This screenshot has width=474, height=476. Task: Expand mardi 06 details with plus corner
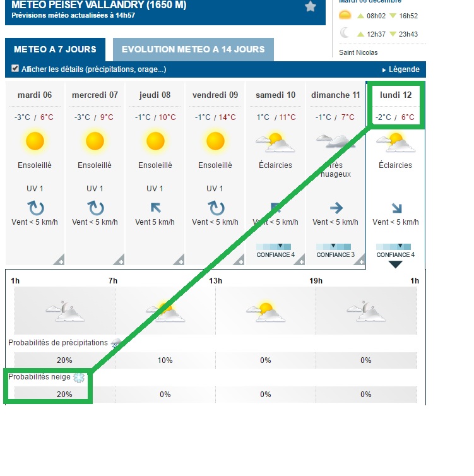(x=60, y=260)
